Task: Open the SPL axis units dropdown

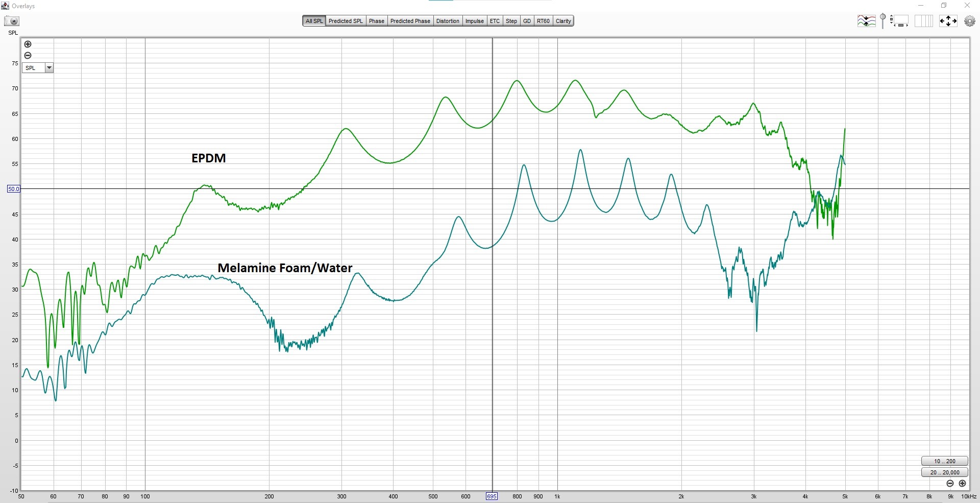Action: [x=49, y=68]
